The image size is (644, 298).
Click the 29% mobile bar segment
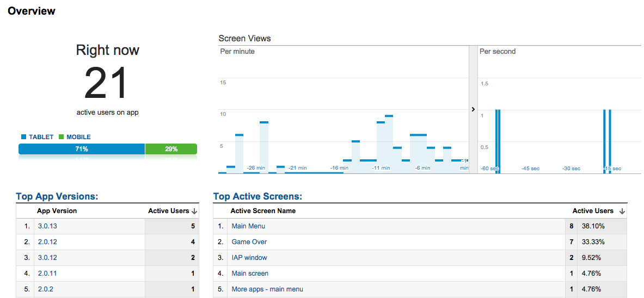[x=171, y=149]
